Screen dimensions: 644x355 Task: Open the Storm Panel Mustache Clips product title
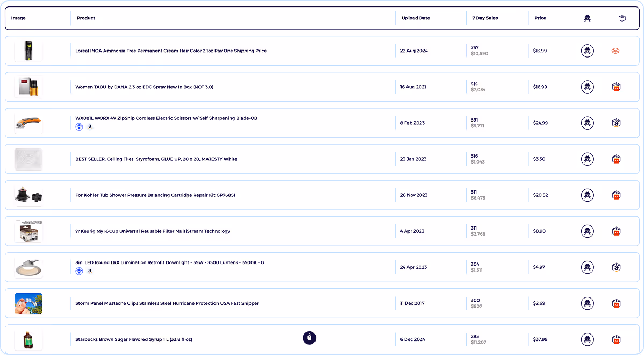coord(167,304)
